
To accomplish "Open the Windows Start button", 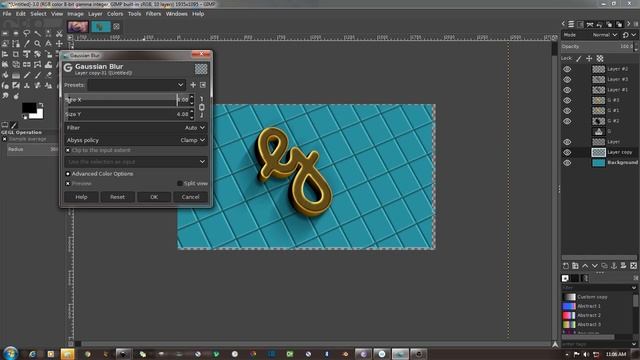I will pos(10,353).
